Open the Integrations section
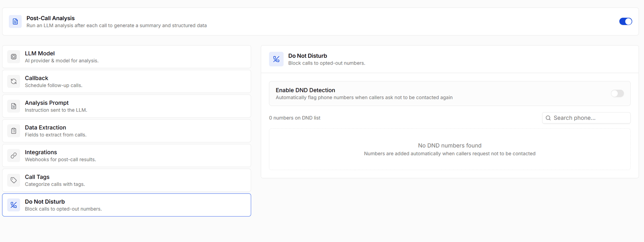 [126, 155]
